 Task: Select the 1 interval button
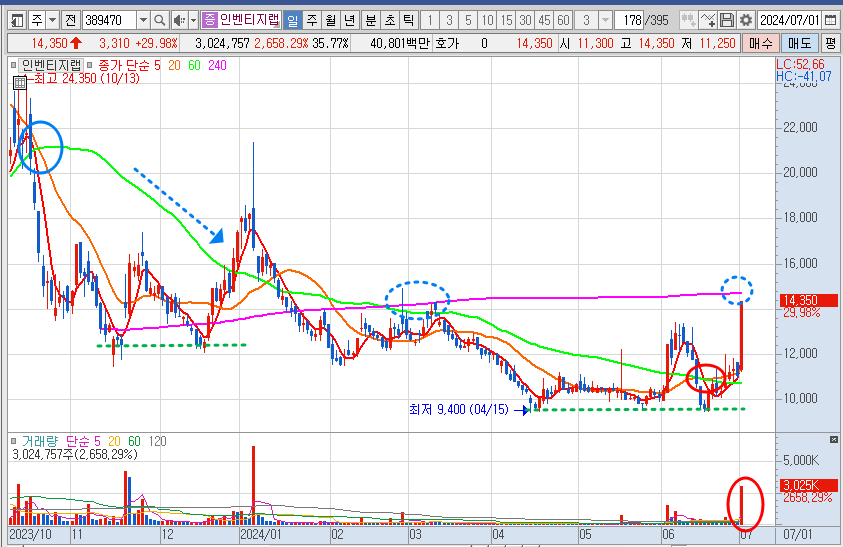pos(430,20)
